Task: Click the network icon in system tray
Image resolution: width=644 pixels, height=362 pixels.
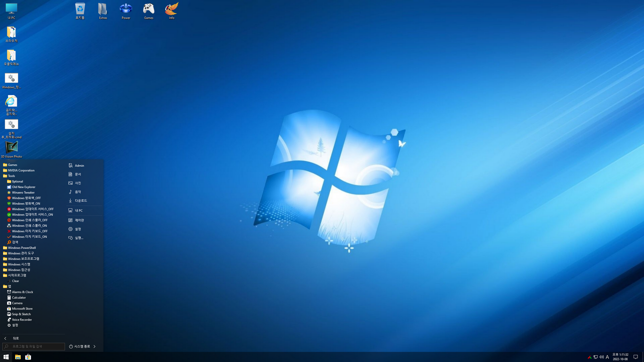Action: (x=595, y=357)
